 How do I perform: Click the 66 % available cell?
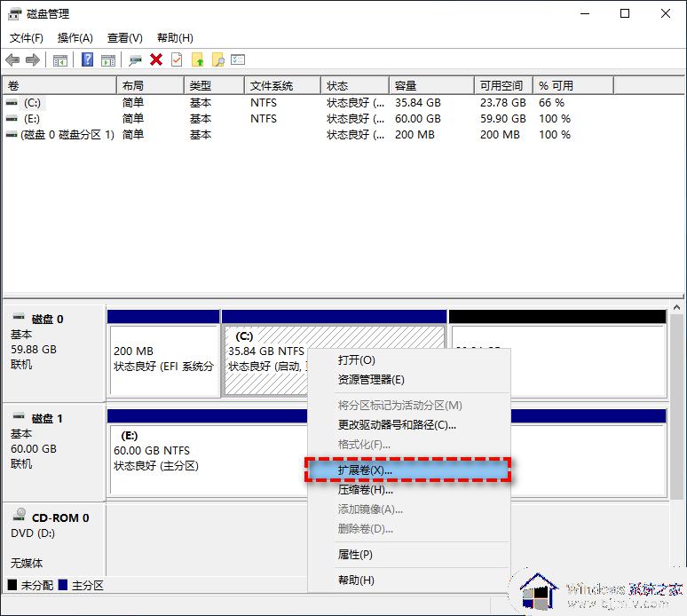click(551, 103)
